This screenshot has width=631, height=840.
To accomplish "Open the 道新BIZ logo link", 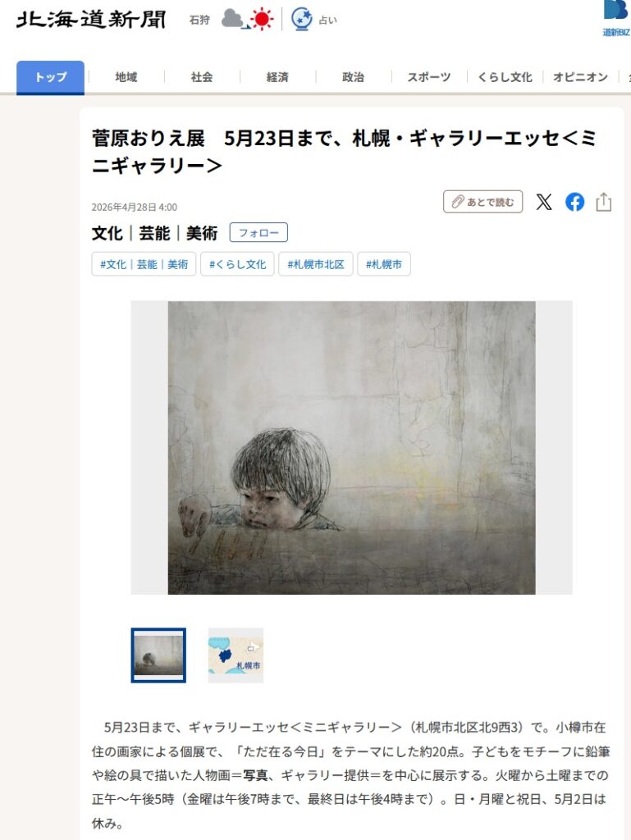I will (616, 19).
